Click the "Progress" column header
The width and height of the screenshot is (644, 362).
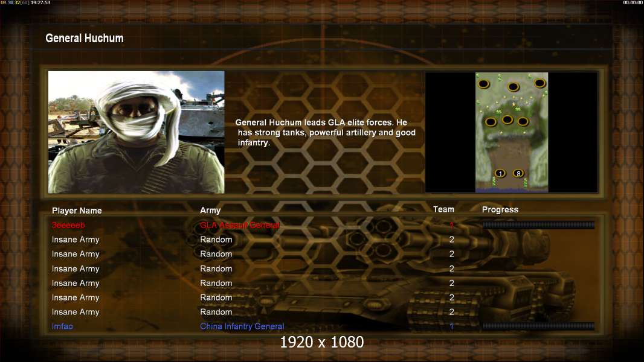pyautogui.click(x=500, y=210)
